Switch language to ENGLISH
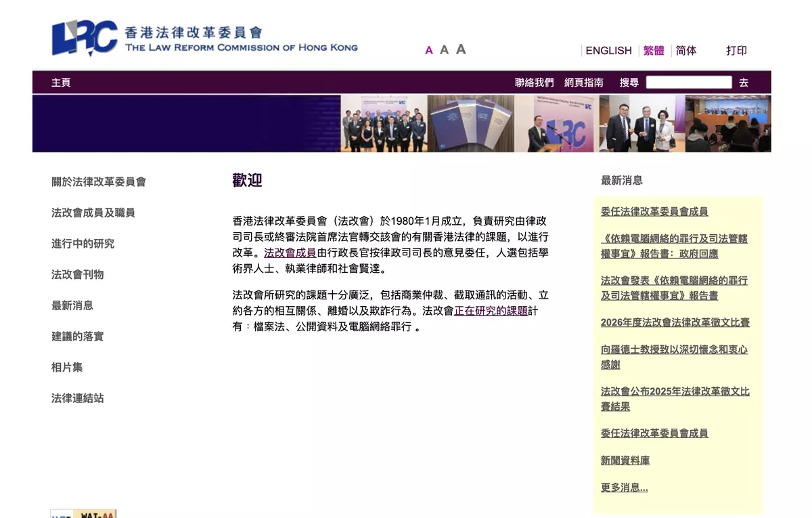Viewport: 812px width, 518px height. [608, 51]
